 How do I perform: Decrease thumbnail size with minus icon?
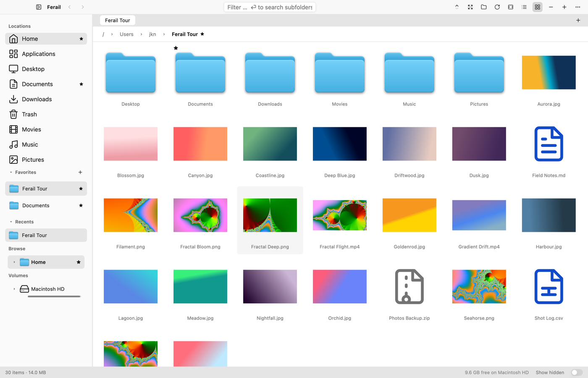point(551,7)
